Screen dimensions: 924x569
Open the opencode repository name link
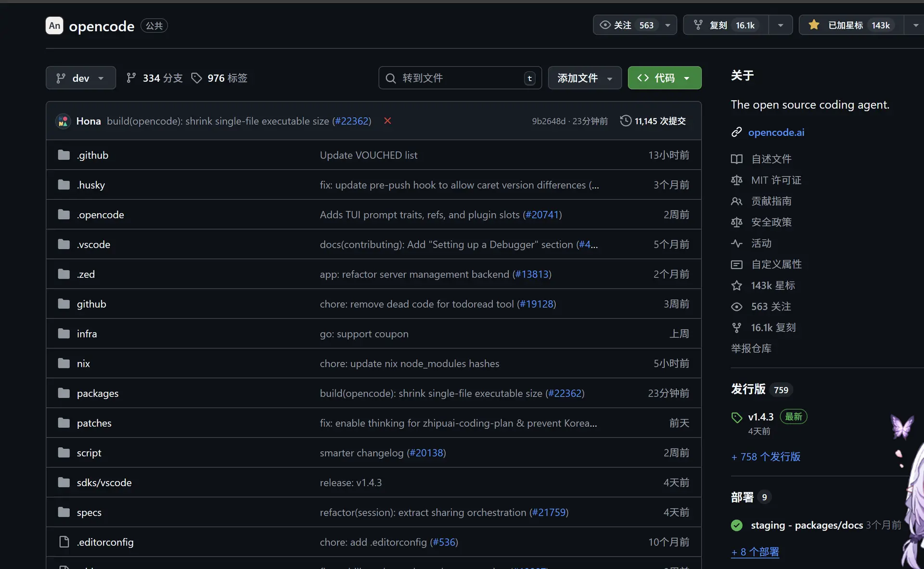pos(102,26)
